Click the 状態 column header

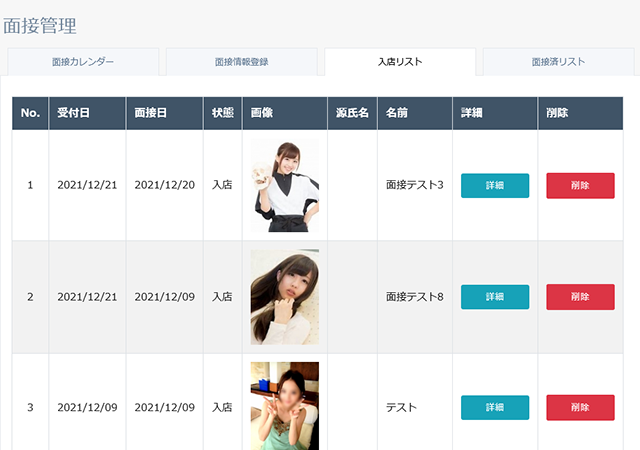pos(223,113)
